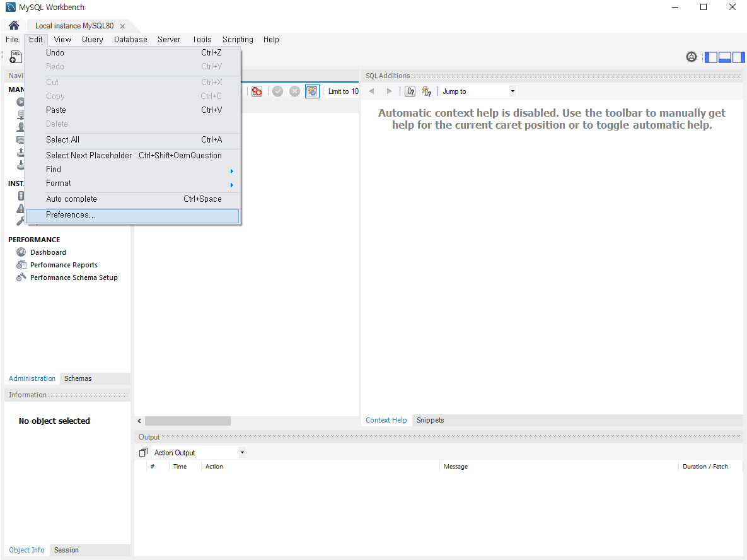Open the Server menu
The image size is (747, 560).
pos(169,40)
